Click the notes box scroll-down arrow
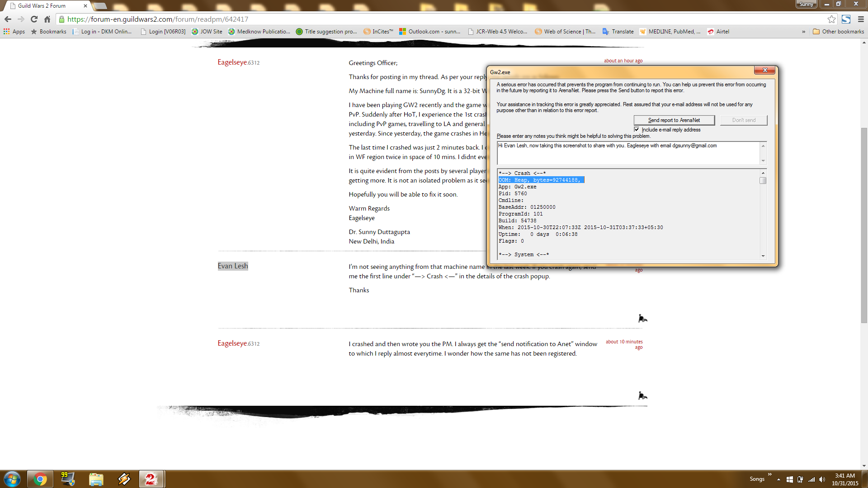 click(763, 161)
